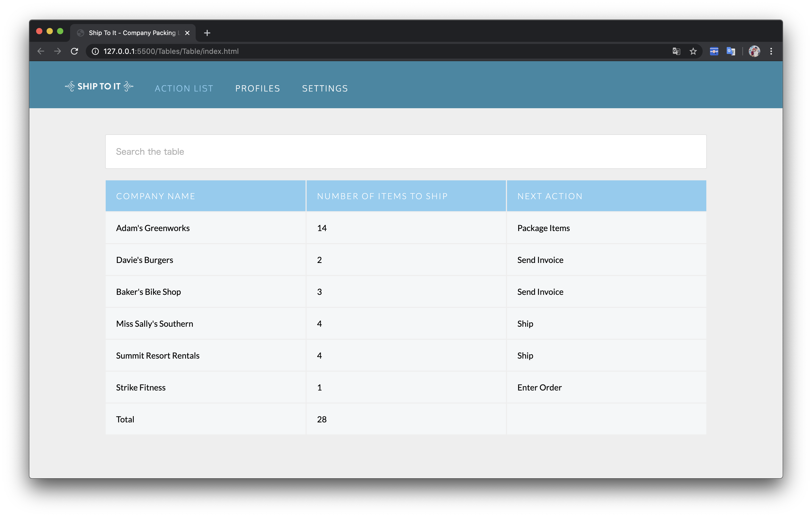812x517 pixels.
Task: Click the Company Name column header
Action: pos(155,196)
